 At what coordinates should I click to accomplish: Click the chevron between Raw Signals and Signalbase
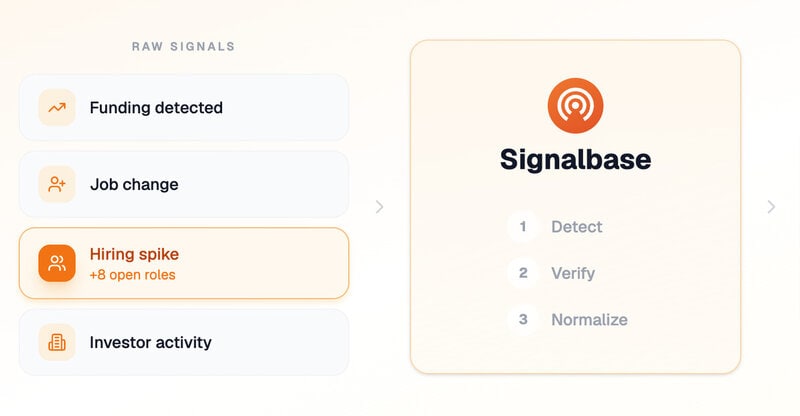click(379, 207)
